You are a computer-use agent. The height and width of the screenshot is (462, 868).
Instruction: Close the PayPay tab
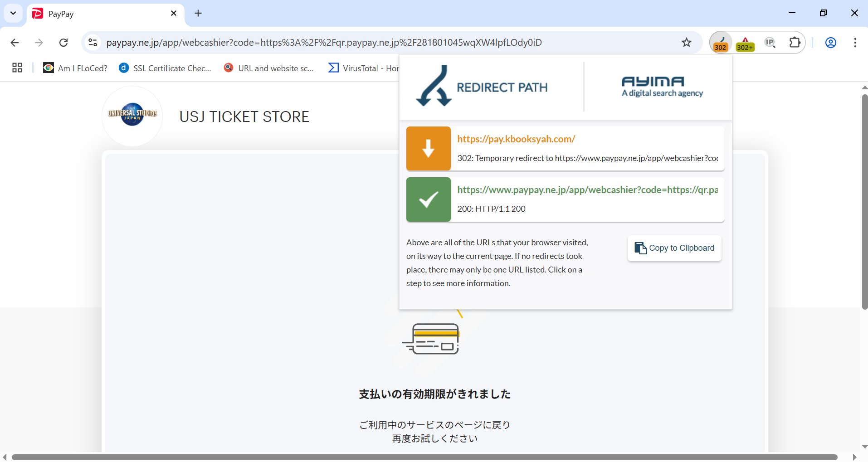pyautogui.click(x=174, y=14)
